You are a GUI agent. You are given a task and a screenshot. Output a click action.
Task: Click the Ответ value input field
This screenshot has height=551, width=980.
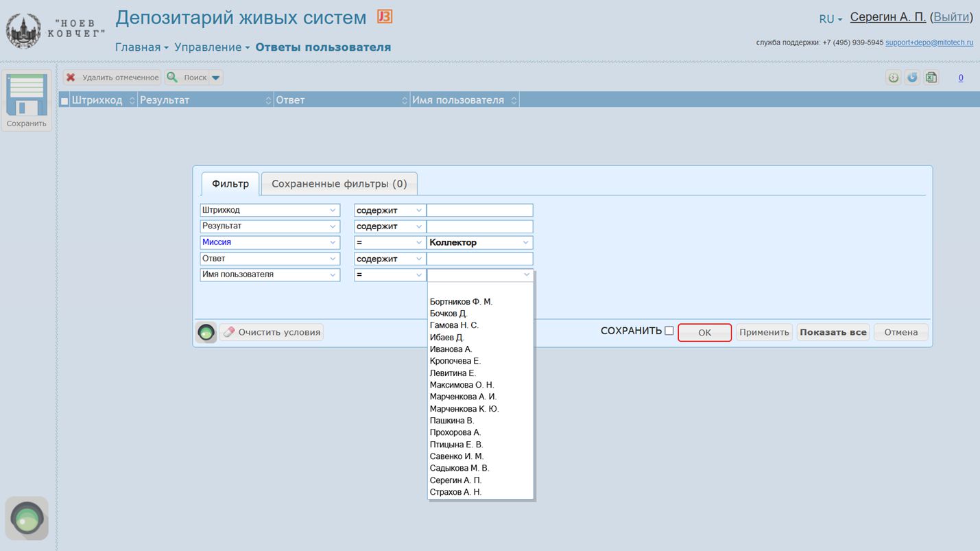point(480,259)
